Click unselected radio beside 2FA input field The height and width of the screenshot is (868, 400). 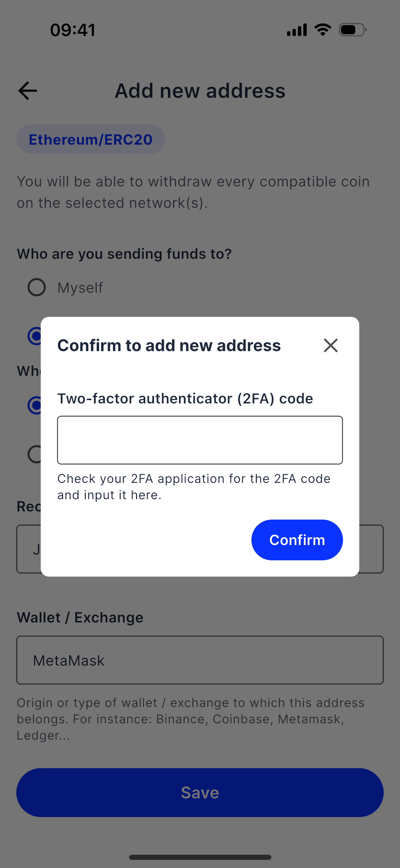click(35, 454)
